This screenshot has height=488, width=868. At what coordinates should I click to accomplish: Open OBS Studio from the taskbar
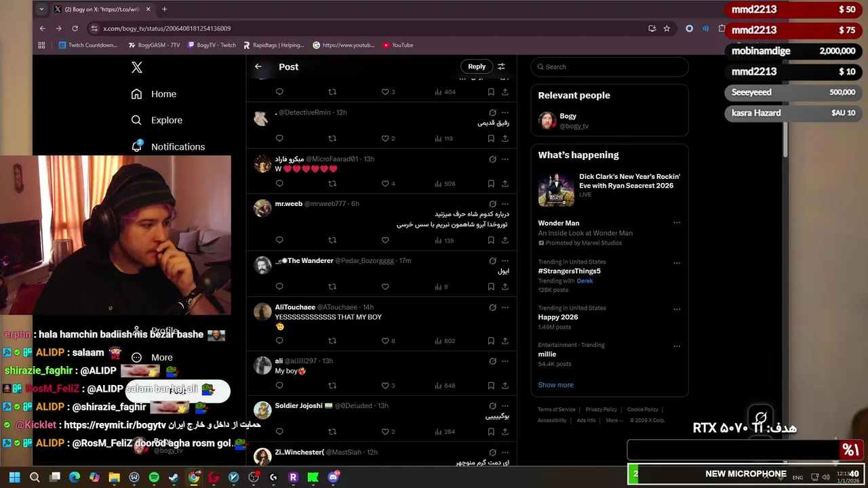click(254, 477)
